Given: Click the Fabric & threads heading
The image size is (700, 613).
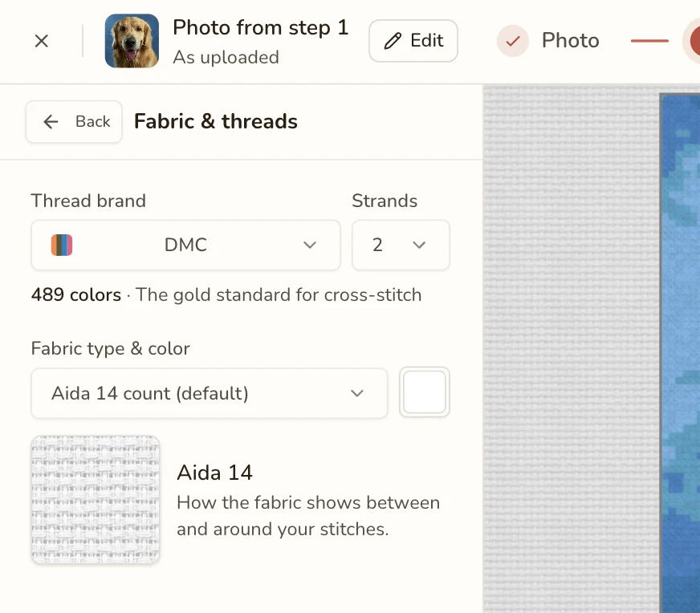Looking at the screenshot, I should pyautogui.click(x=216, y=121).
